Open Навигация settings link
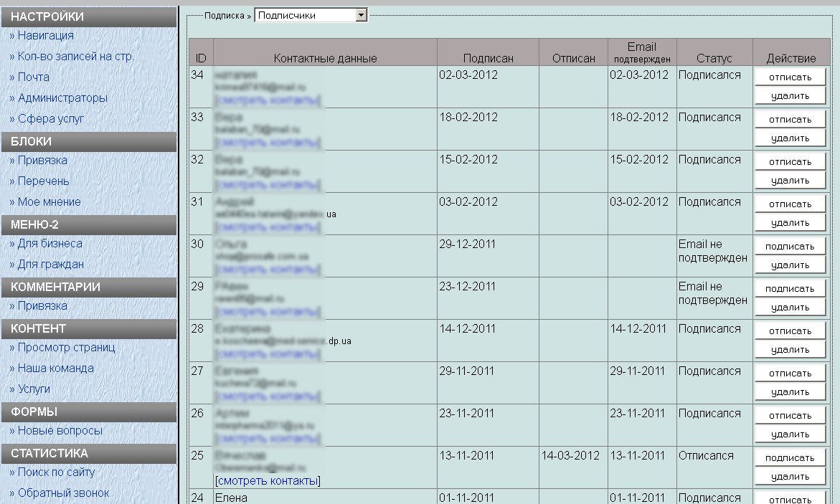The width and height of the screenshot is (840, 504). (45, 35)
